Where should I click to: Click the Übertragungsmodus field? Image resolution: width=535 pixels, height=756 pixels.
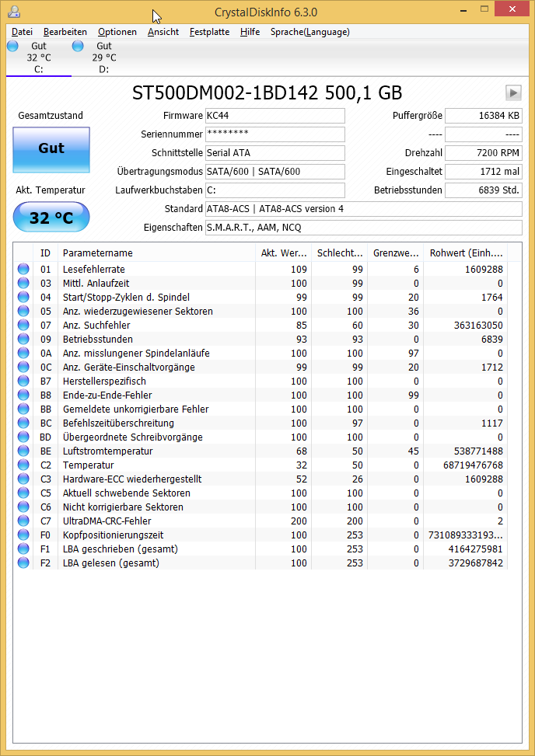tap(275, 171)
